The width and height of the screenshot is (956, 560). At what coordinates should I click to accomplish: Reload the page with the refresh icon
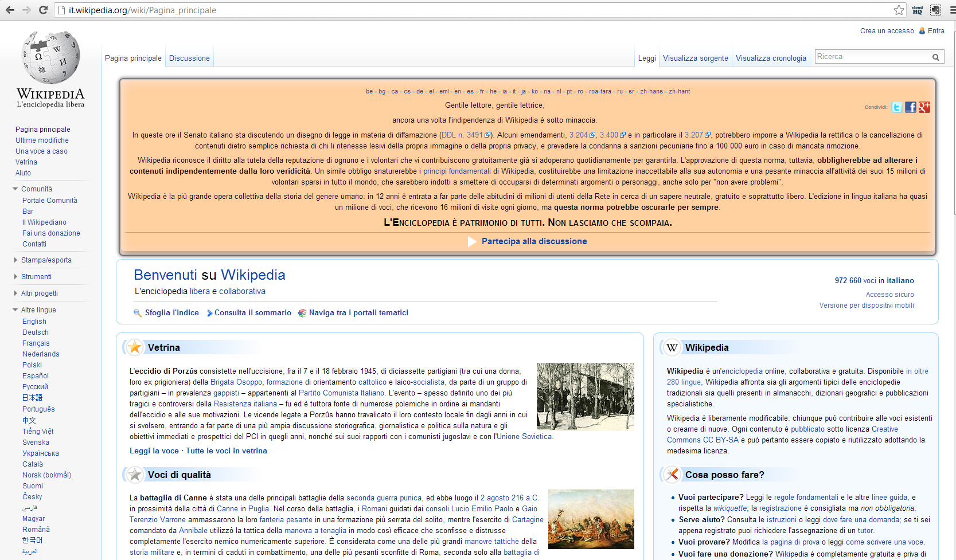tap(43, 10)
